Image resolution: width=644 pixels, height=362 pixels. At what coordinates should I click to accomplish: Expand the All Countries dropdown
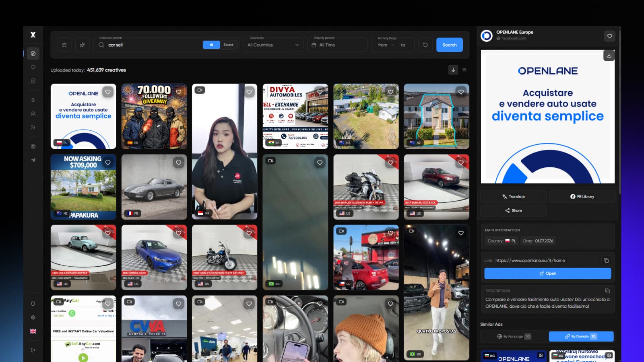[x=273, y=45]
